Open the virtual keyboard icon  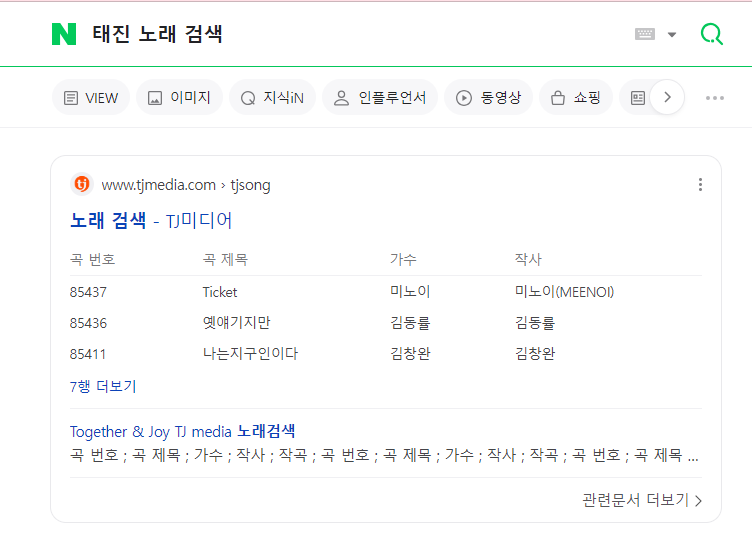(x=645, y=34)
